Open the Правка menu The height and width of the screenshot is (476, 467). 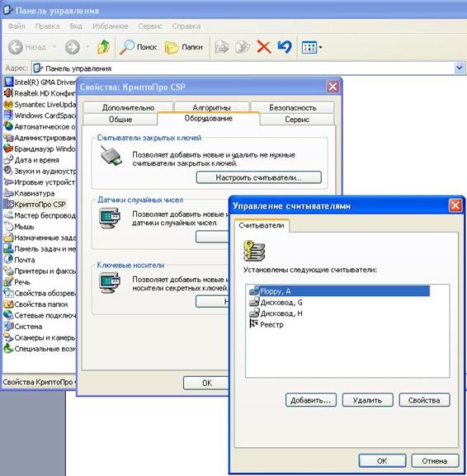[x=47, y=26]
